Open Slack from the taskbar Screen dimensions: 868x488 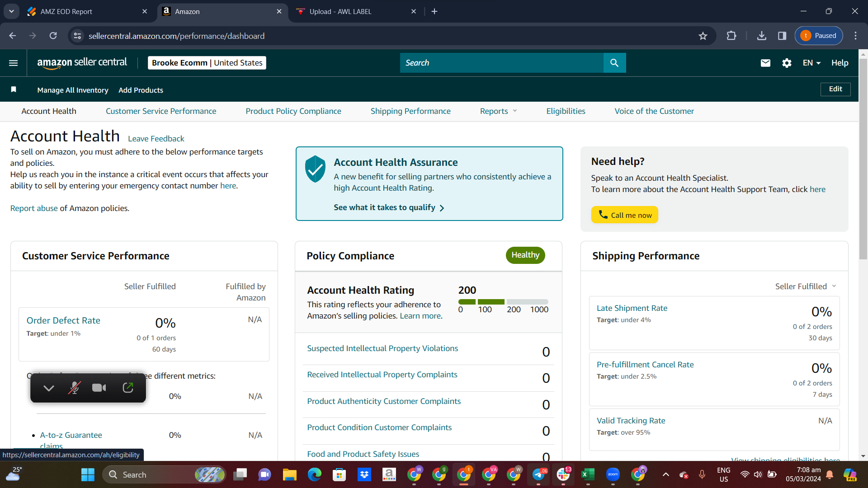click(563, 474)
